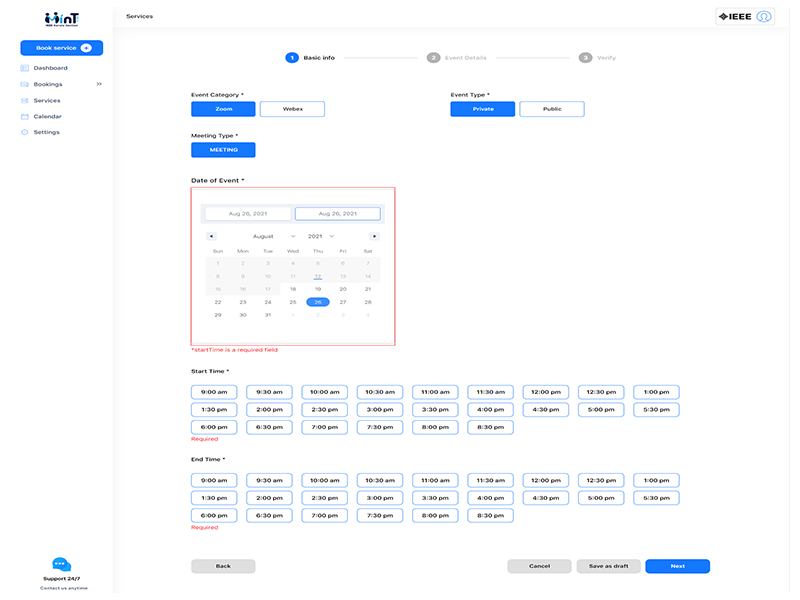Click the Services icon in the sidebar
Image resolution: width=800 pixels, height=600 pixels.
coord(24,100)
